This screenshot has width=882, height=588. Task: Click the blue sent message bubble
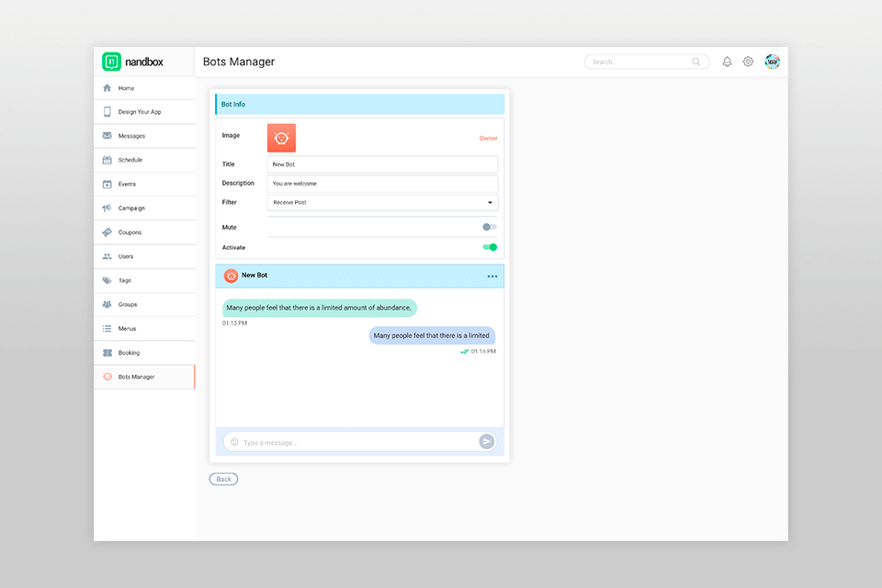point(432,335)
